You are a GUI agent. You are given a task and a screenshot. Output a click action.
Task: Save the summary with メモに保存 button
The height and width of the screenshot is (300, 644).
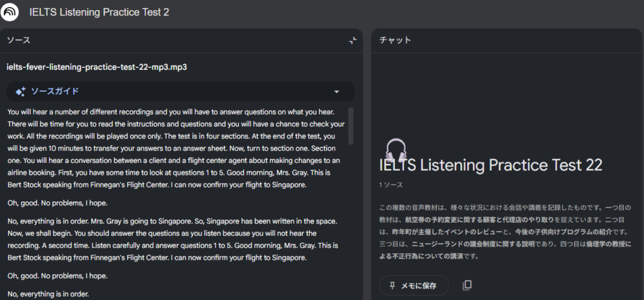(414, 286)
